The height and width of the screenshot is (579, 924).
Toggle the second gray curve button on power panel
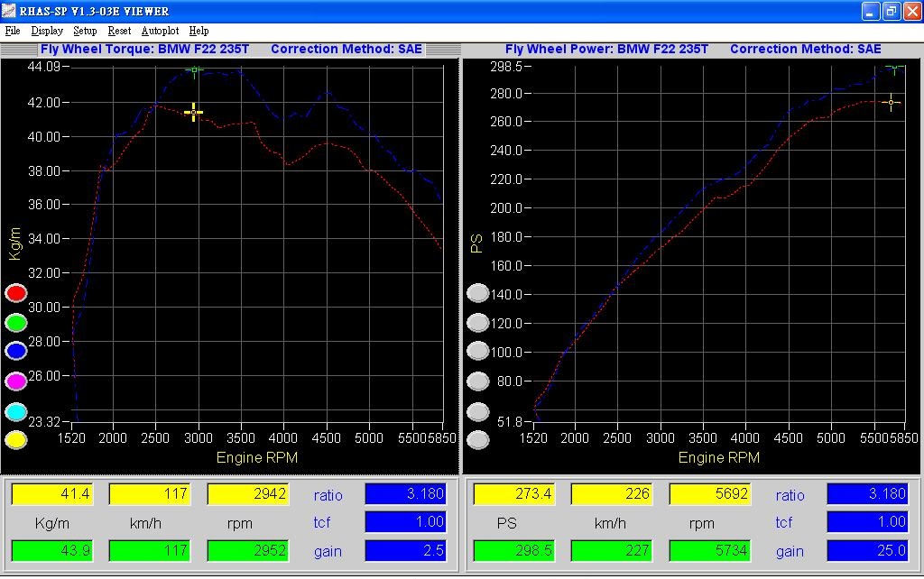[x=478, y=322]
